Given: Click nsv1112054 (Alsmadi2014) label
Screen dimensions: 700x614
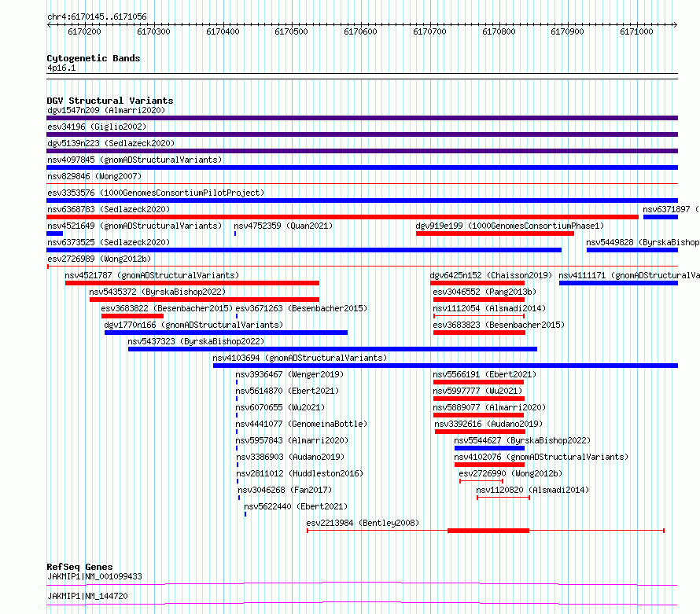Looking at the screenshot, I should pos(489,308).
